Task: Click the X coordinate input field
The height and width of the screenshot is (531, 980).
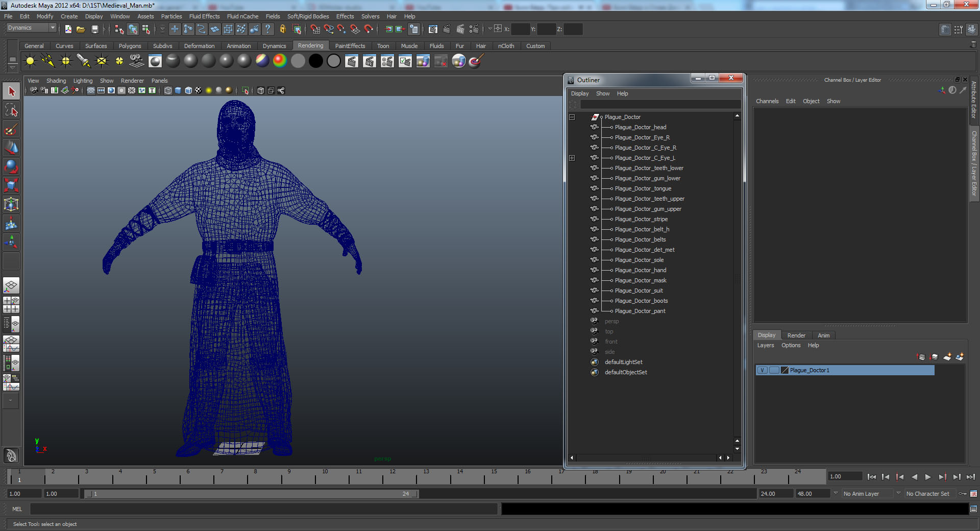Action: [520, 29]
